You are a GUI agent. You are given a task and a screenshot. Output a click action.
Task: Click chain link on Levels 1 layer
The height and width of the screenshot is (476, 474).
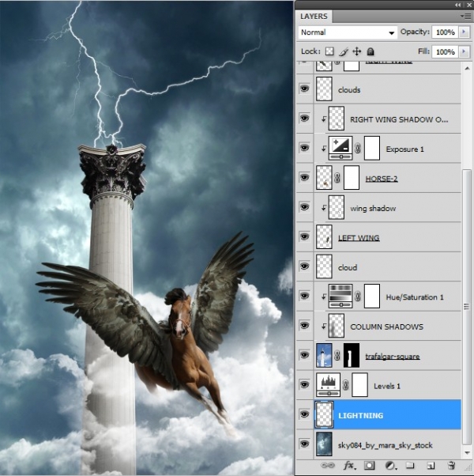346,385
